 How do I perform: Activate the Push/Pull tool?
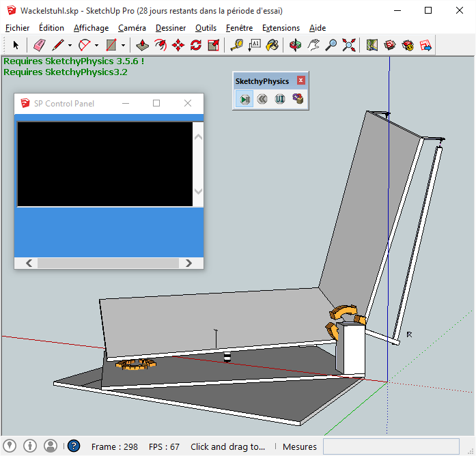pyautogui.click(x=142, y=45)
